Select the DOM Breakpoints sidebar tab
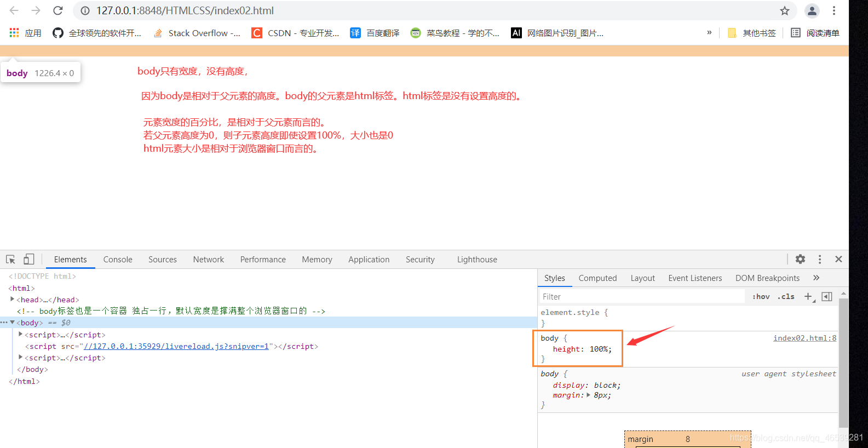 767,278
